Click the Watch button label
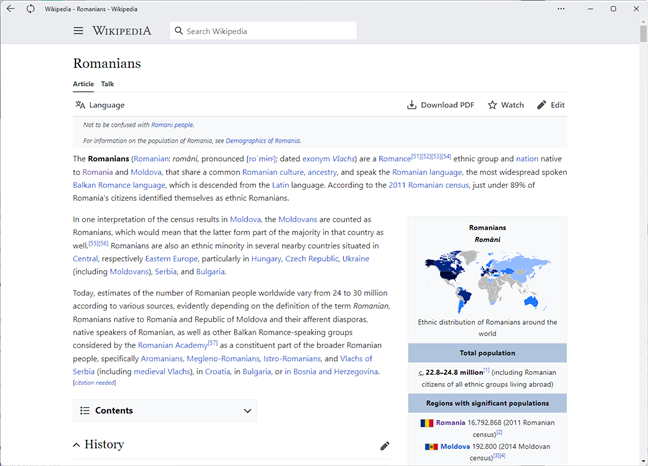 (512, 105)
